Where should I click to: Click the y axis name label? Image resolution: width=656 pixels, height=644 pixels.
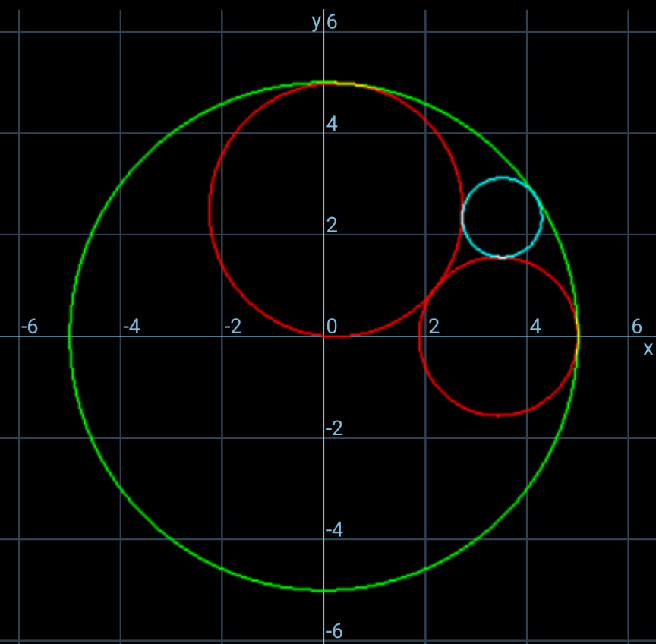pos(317,22)
